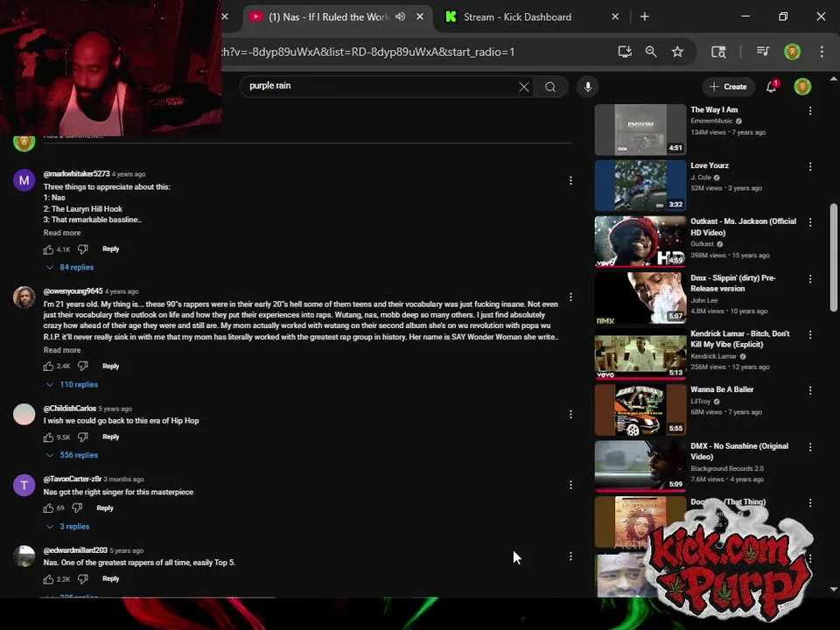Dislike owenyoung9645's comment
The height and width of the screenshot is (630, 840).
point(82,367)
